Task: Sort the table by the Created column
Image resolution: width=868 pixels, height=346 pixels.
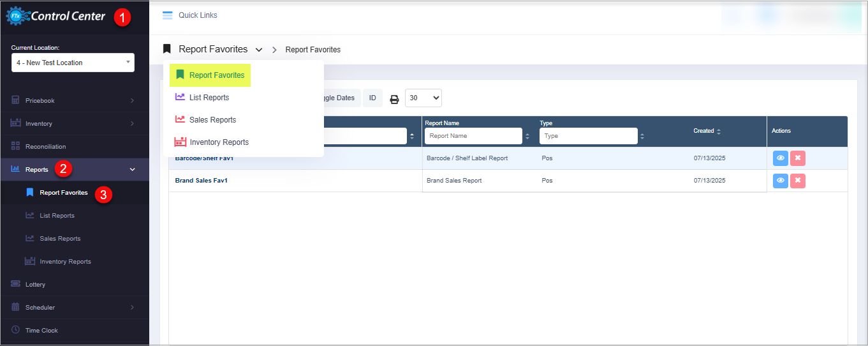Action: [x=707, y=132]
